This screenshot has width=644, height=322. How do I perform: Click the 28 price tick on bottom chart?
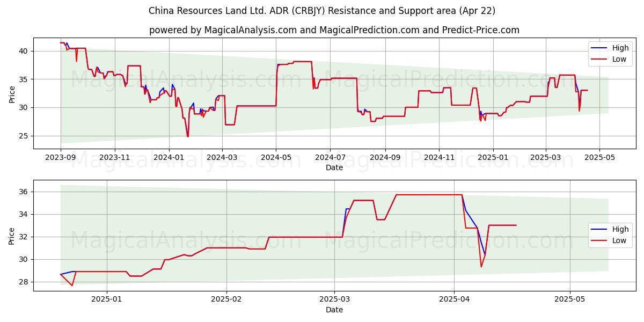coord(25,282)
